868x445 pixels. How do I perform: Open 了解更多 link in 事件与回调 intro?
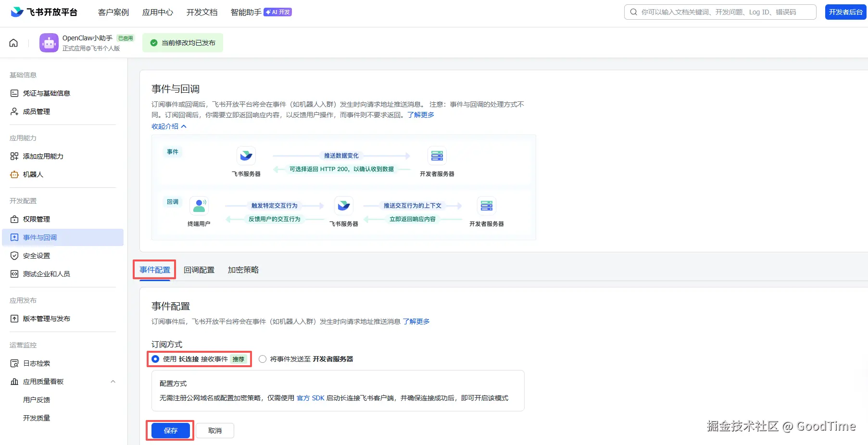(421, 115)
